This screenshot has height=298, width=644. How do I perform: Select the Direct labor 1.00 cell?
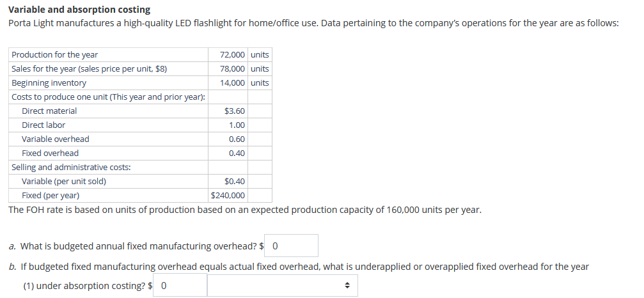[237, 125]
